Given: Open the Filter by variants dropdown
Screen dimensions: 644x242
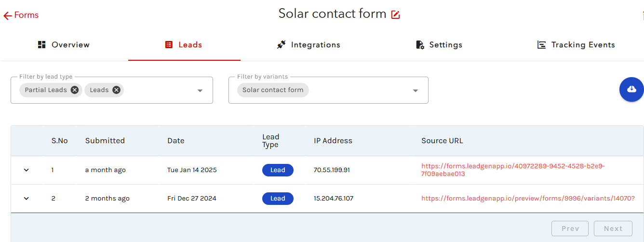Looking at the screenshot, I should (415, 91).
